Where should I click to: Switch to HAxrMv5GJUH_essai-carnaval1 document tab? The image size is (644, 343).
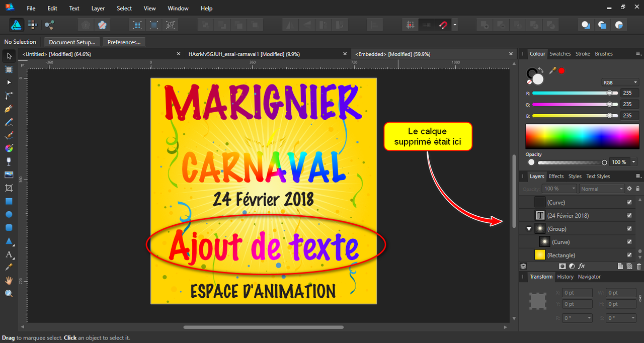(x=244, y=54)
